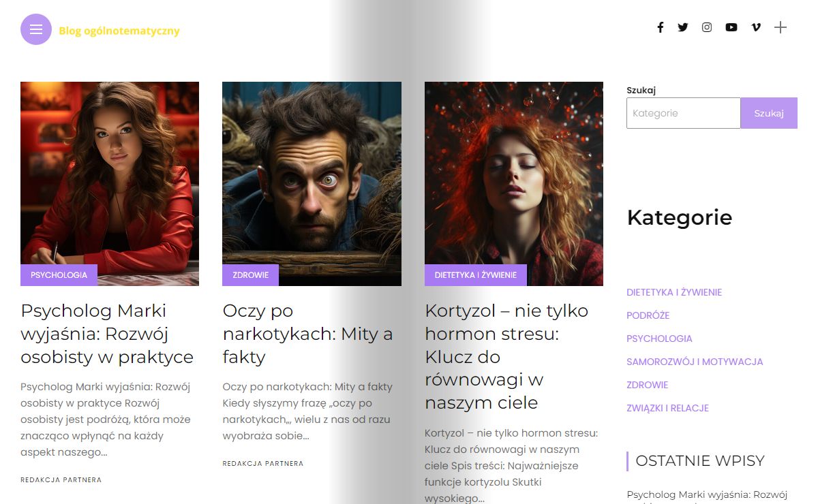Select ZWIĄZKI I RELACJE category
Viewport: 818px width, 504px height.
coord(667,408)
